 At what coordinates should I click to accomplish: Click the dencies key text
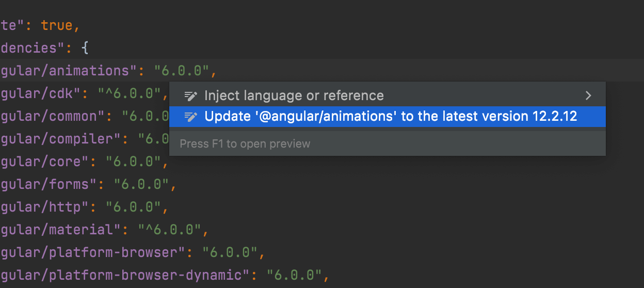coord(33,48)
